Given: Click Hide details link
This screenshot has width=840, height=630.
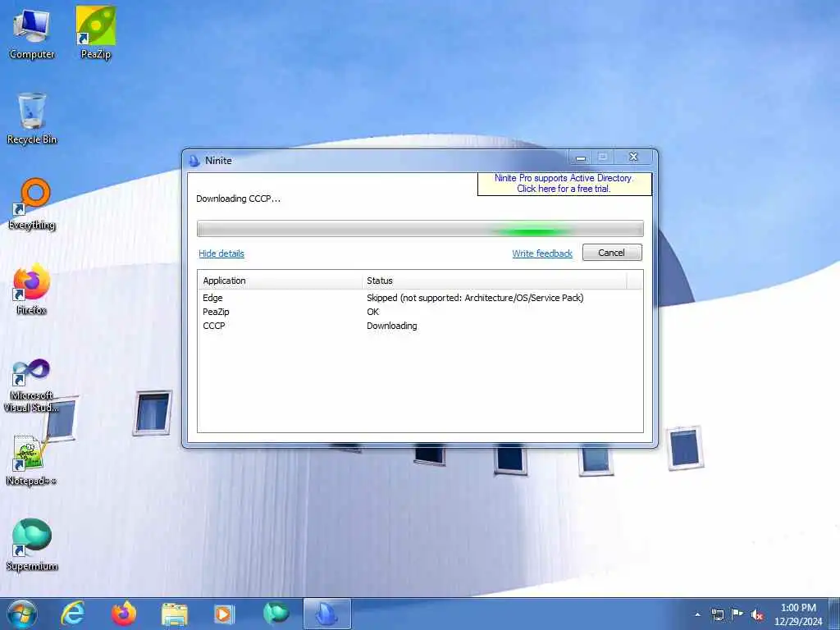Looking at the screenshot, I should 221,253.
